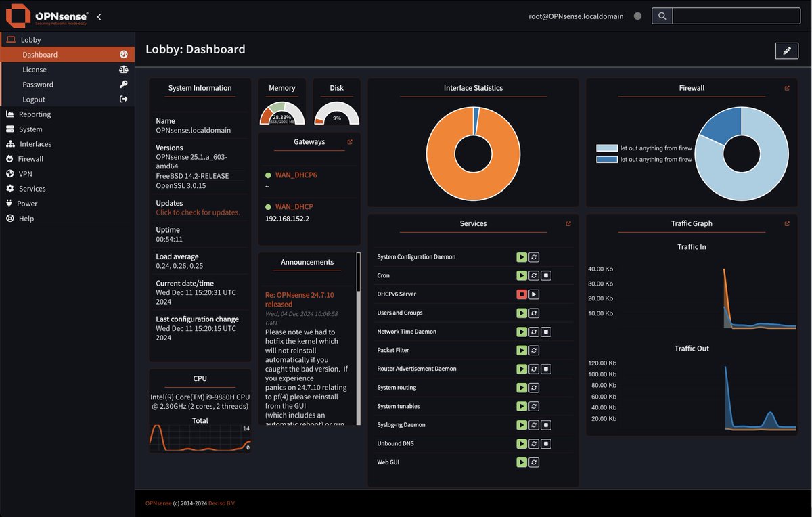Click the red stopped indicator for DHCPv6 Server
812x517 pixels.
522,294
